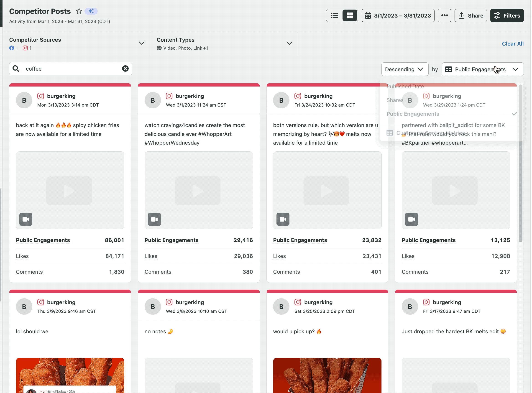This screenshot has width=532, height=393.
Task: Click the Instagram icon on the first burgerking post
Action: click(41, 96)
